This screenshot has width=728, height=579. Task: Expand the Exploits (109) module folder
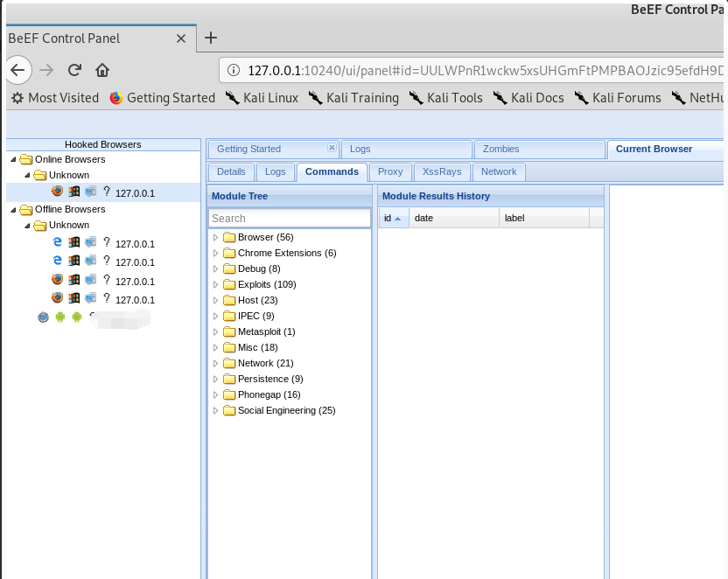(x=215, y=285)
